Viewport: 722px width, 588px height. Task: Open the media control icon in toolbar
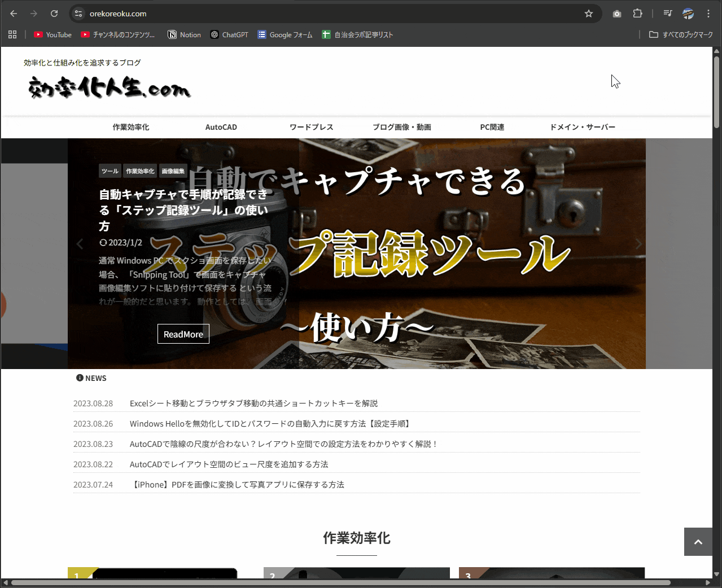tap(668, 14)
